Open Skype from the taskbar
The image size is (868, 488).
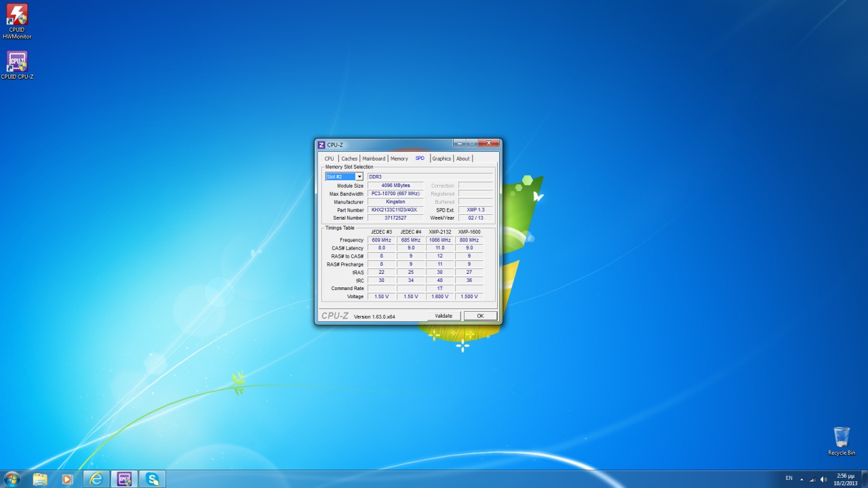point(153,479)
